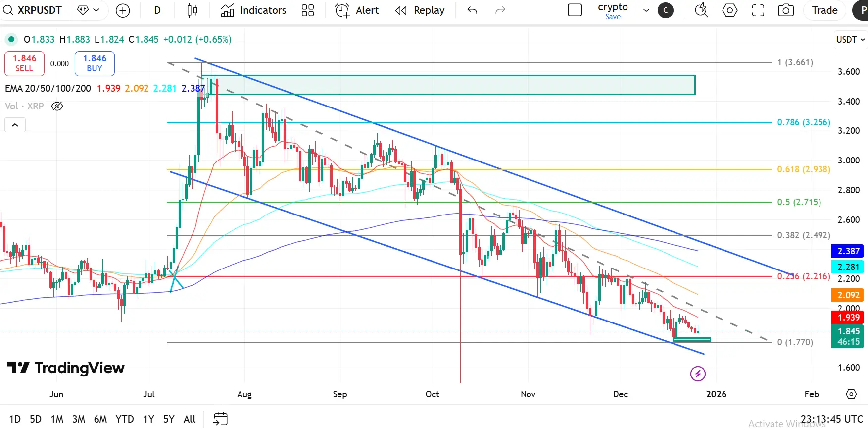Toggle visibility of the Vol XRP indicator

pyautogui.click(x=57, y=106)
